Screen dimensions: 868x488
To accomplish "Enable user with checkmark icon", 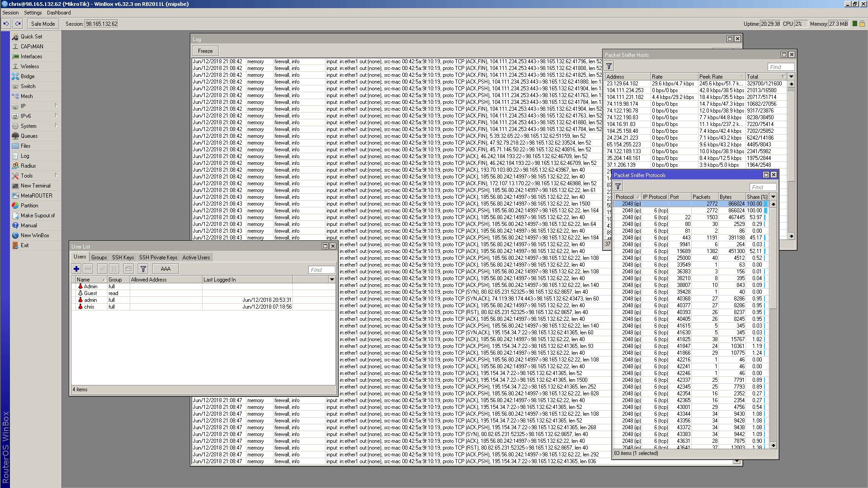I will coord(103,269).
